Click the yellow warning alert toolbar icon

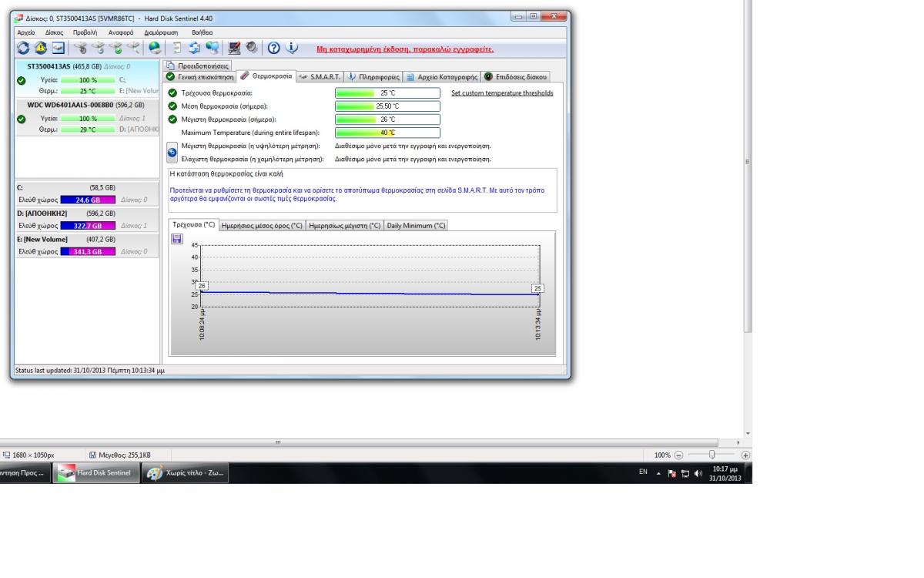tap(41, 48)
